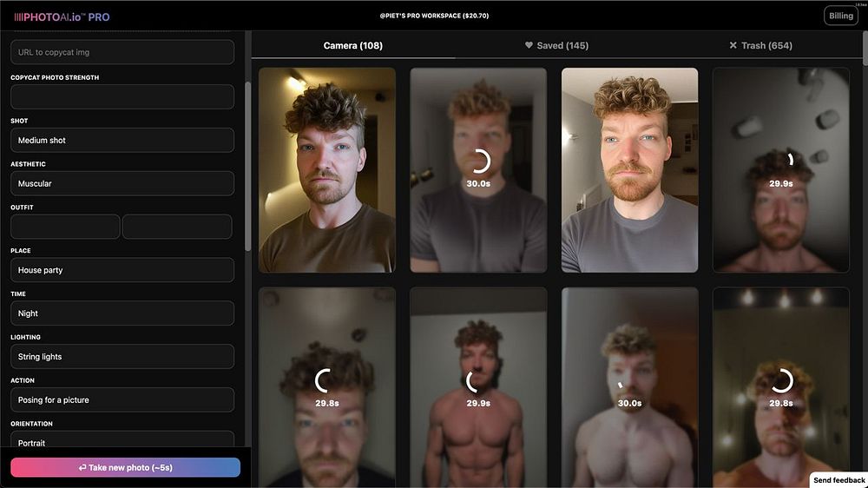
Task: Open the Lighting dropdown showing String lights
Action: pyautogui.click(x=122, y=356)
